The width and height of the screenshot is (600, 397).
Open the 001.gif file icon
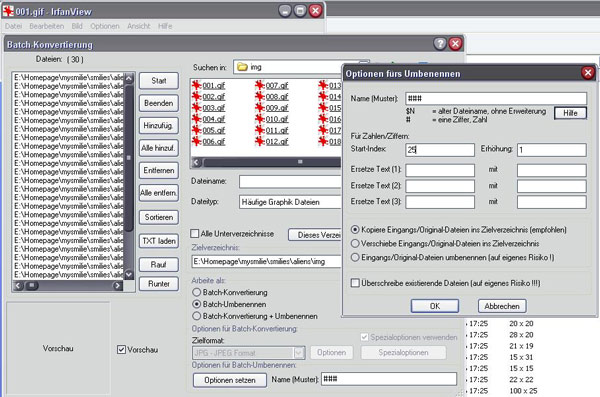click(197, 85)
